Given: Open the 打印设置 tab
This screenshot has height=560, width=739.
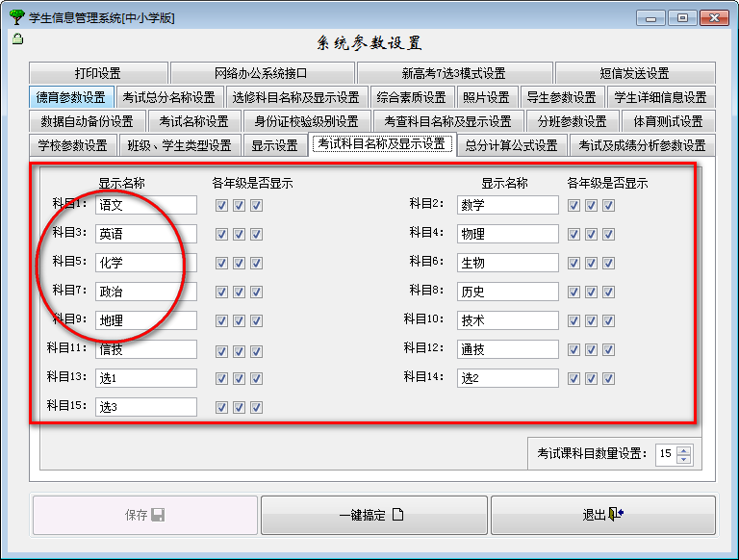Looking at the screenshot, I should coord(98,73).
